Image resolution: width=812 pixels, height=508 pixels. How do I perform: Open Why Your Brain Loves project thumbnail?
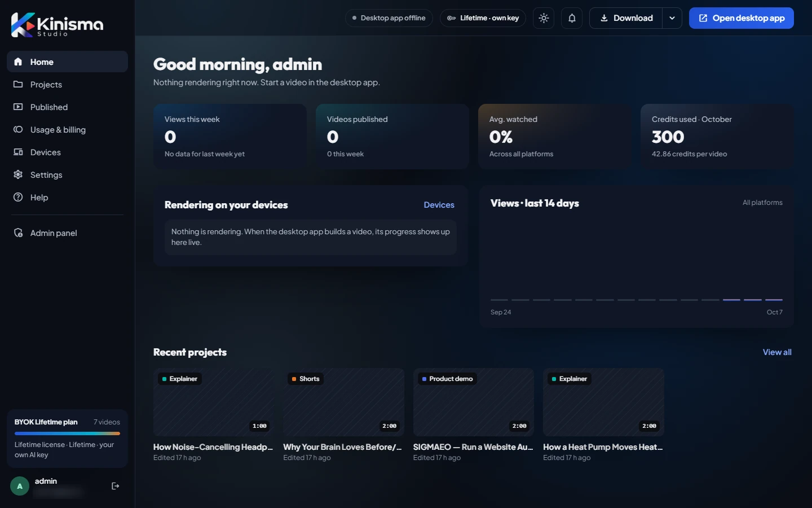(x=343, y=402)
